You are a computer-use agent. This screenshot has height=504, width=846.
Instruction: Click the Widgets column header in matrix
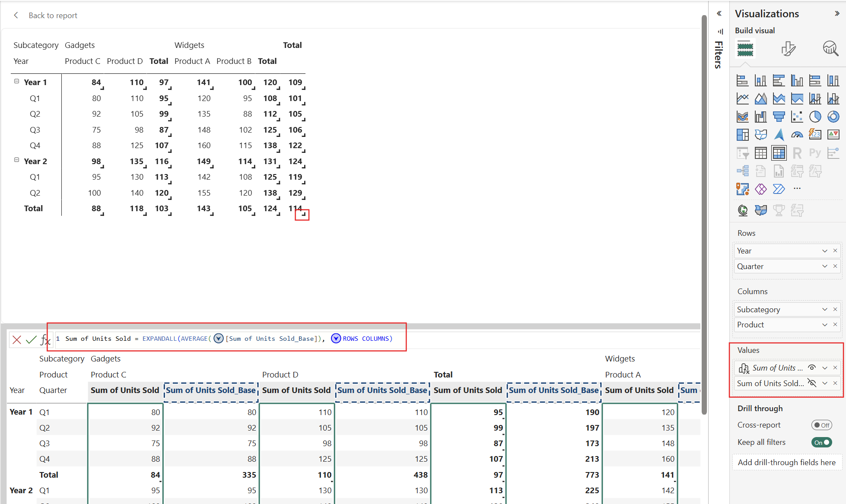click(x=189, y=45)
